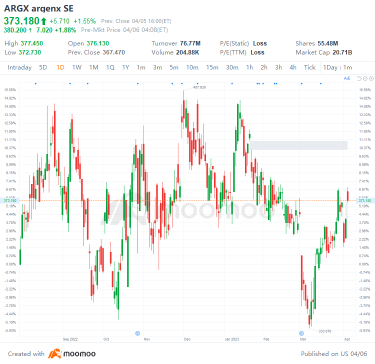
Task: Switch to the 3h interval
Action: 278,67
